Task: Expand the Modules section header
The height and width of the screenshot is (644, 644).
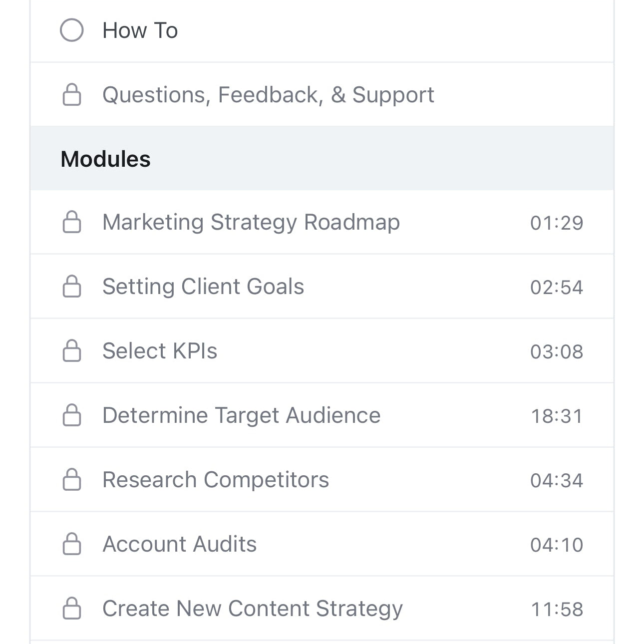Action: tap(105, 158)
